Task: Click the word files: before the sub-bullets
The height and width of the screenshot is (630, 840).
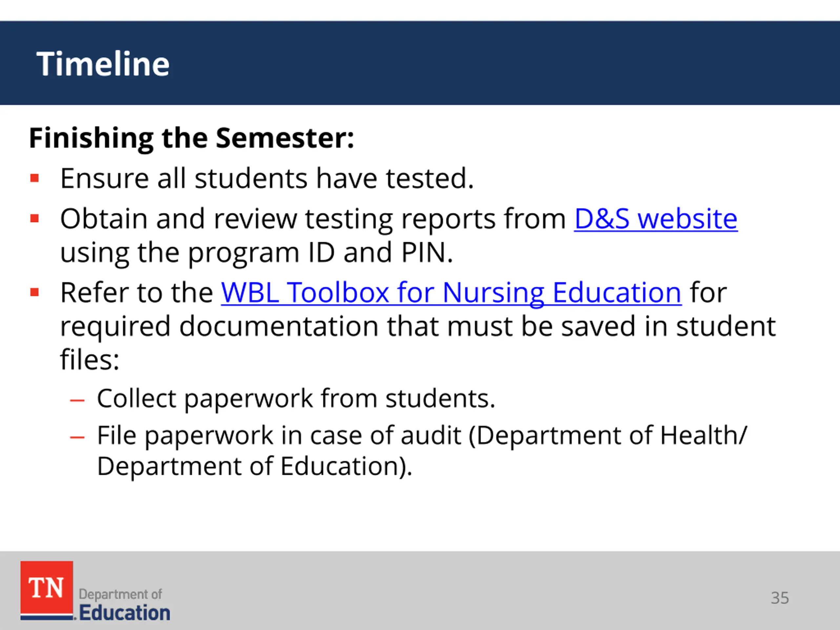Action: click(x=90, y=359)
